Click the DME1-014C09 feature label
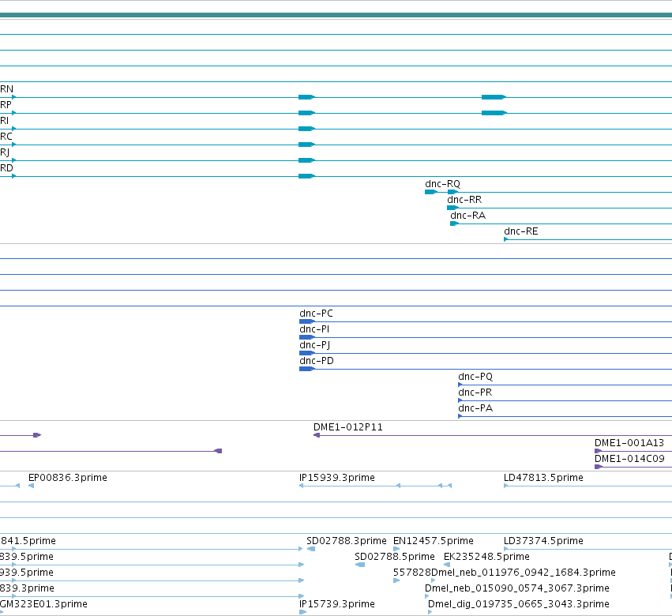The height and width of the screenshot is (616, 672). [x=629, y=459]
